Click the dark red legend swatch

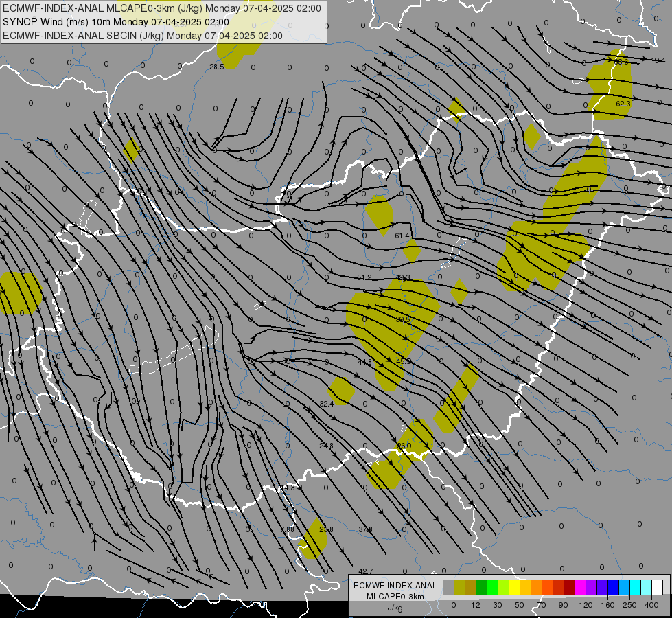click(570, 587)
